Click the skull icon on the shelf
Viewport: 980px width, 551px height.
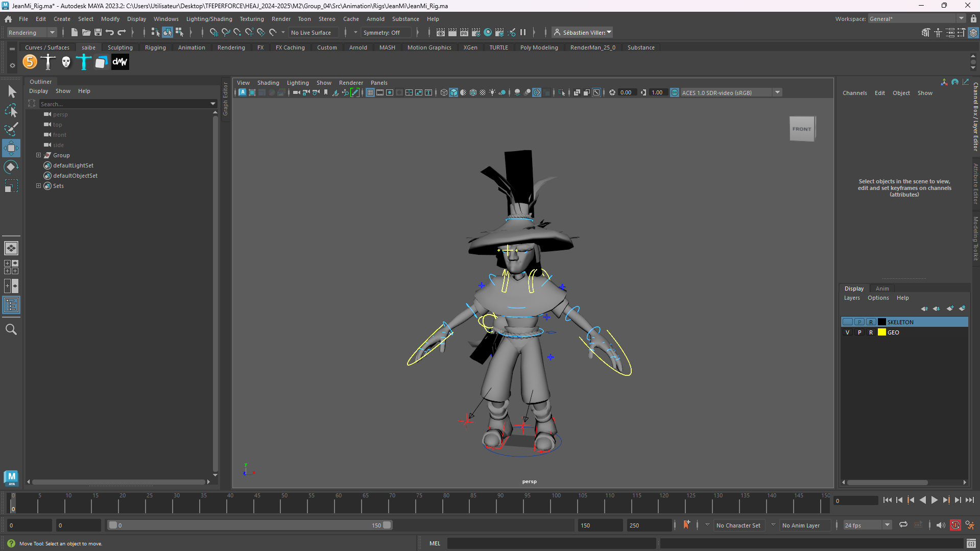pos(66,62)
